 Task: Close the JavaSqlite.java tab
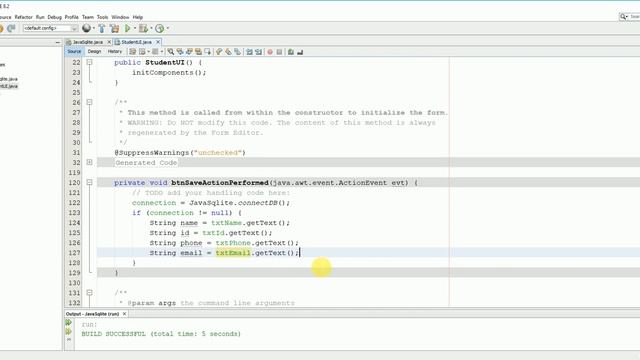tap(109, 42)
